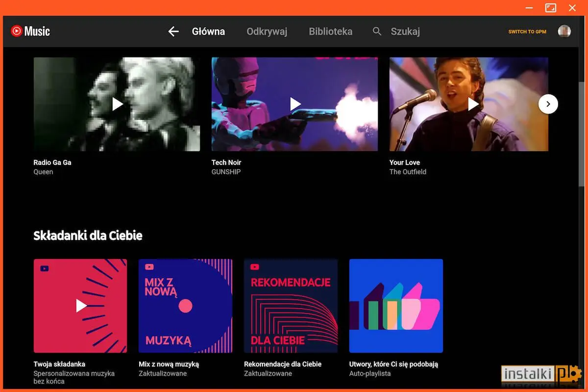Image resolution: width=588 pixels, height=392 pixels.
Task: Click Utwory, które Ci się podobają title
Action: click(393, 364)
